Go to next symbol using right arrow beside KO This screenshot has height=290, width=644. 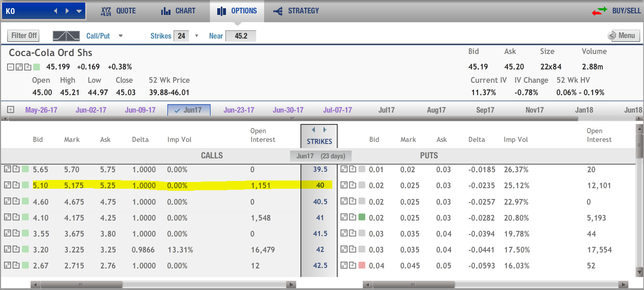tap(67, 11)
